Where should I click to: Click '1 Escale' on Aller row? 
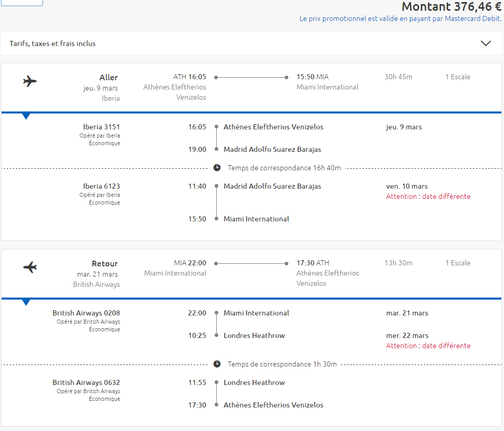[457, 77]
